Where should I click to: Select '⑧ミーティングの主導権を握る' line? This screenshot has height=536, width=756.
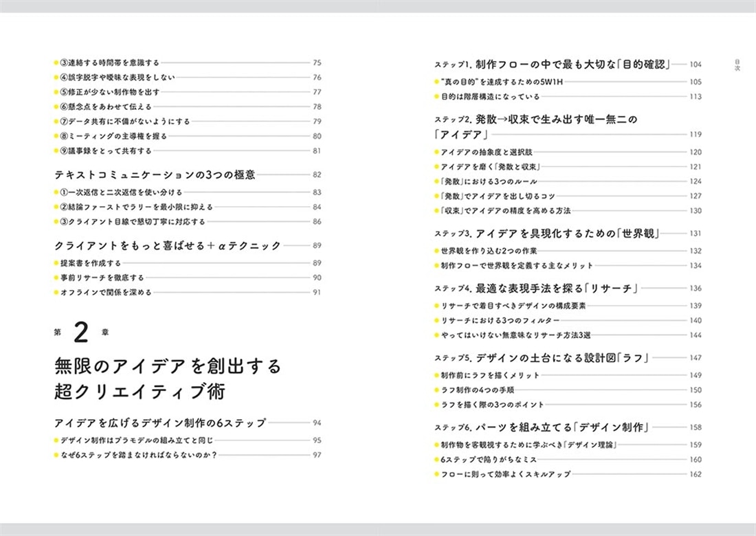point(113,136)
